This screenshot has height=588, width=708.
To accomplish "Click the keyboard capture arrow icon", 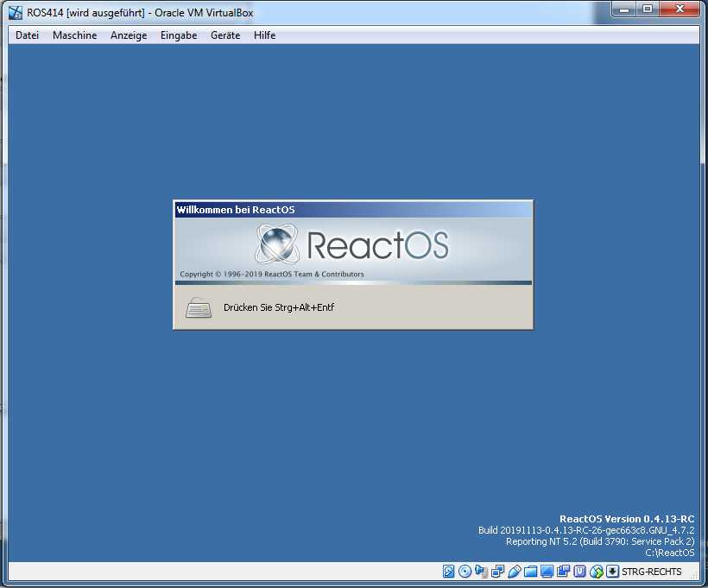I will 612,572.
